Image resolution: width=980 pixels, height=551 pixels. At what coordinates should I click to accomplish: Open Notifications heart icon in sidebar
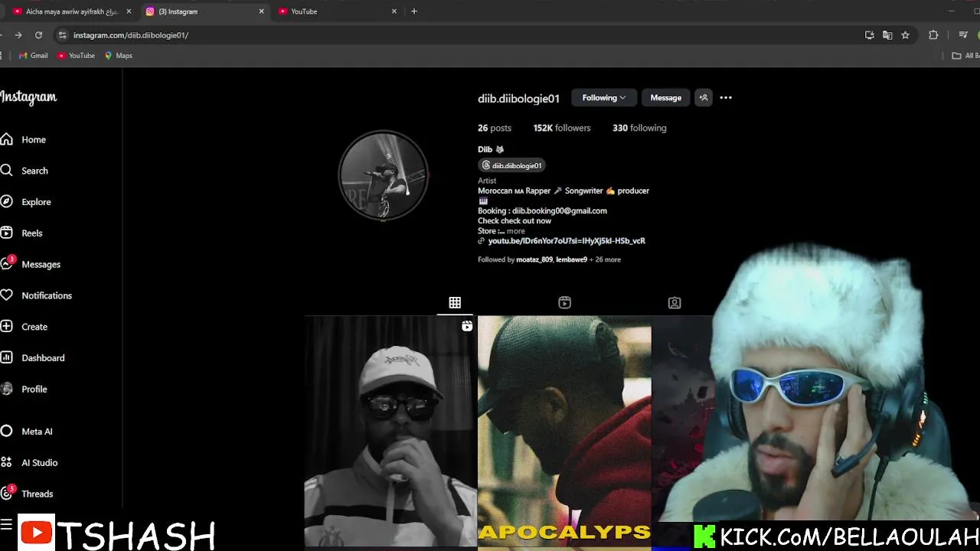[37, 295]
